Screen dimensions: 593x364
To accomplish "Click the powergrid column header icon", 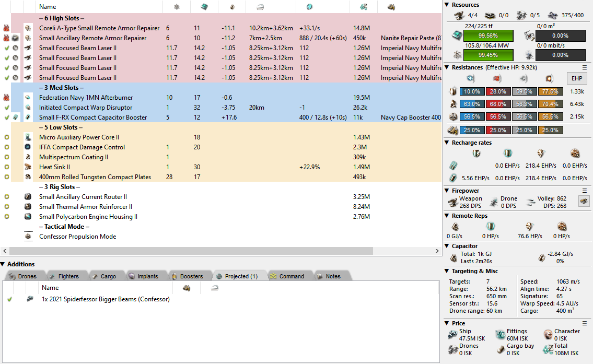I will (176, 7).
